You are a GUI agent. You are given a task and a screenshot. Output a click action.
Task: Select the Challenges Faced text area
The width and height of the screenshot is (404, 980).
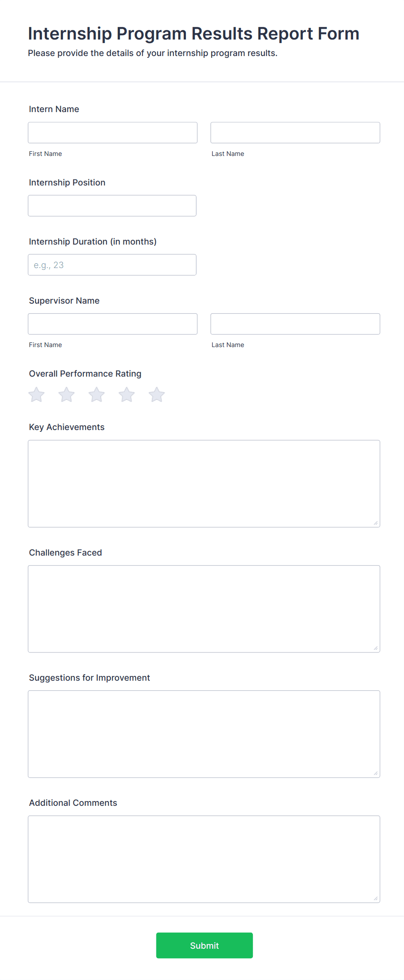204,609
